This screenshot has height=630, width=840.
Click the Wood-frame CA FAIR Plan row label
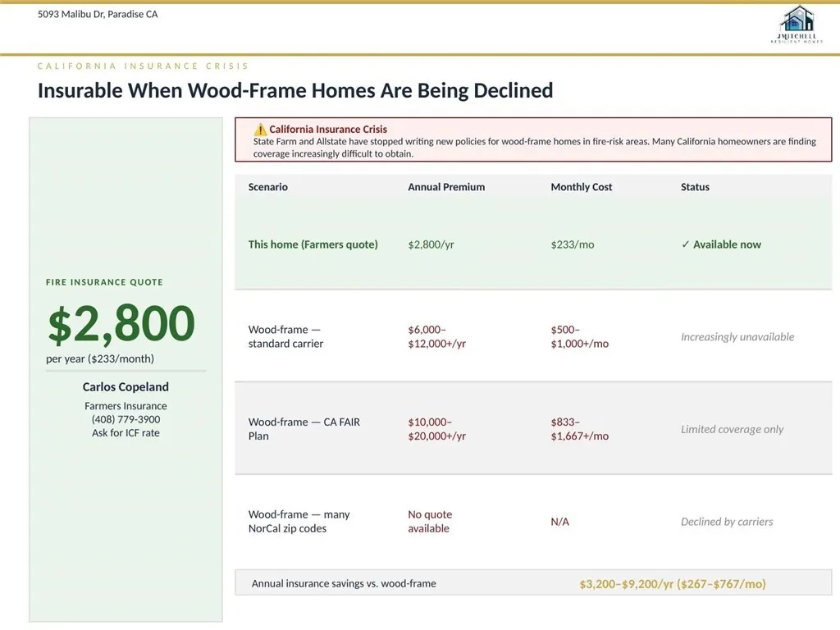(x=304, y=429)
